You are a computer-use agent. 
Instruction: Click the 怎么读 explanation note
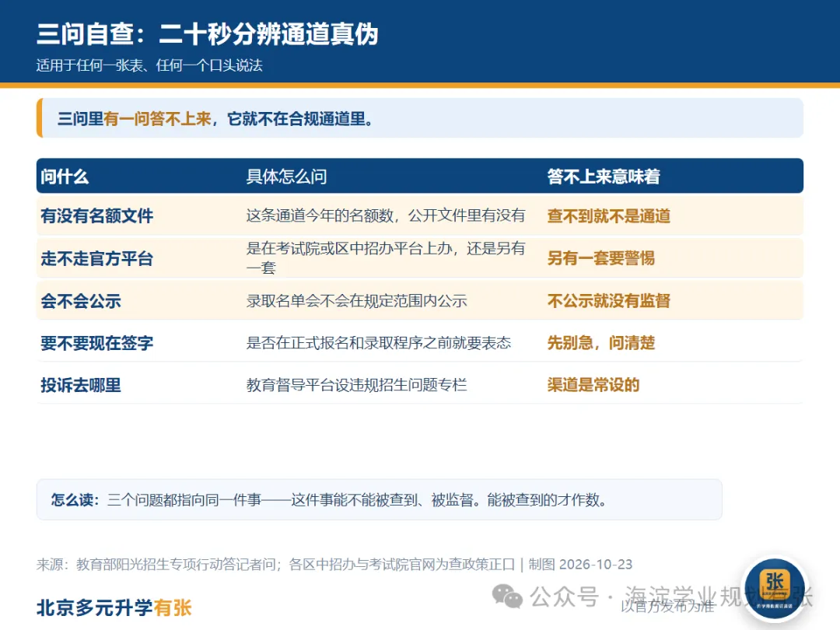[x=380, y=500]
